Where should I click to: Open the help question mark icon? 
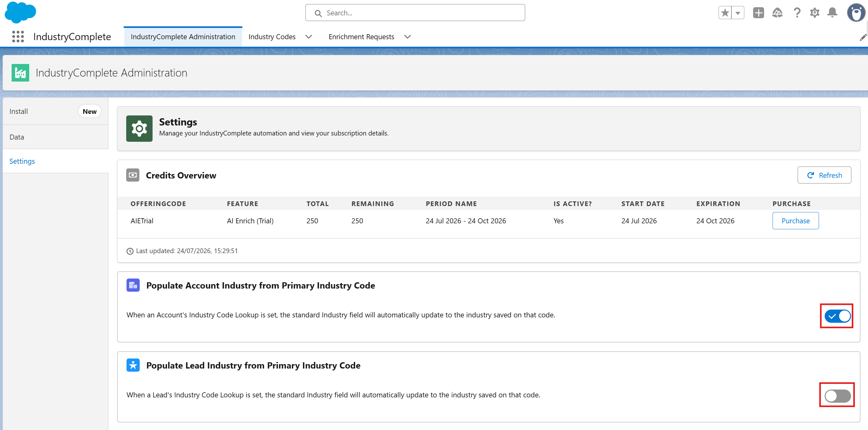pos(797,13)
